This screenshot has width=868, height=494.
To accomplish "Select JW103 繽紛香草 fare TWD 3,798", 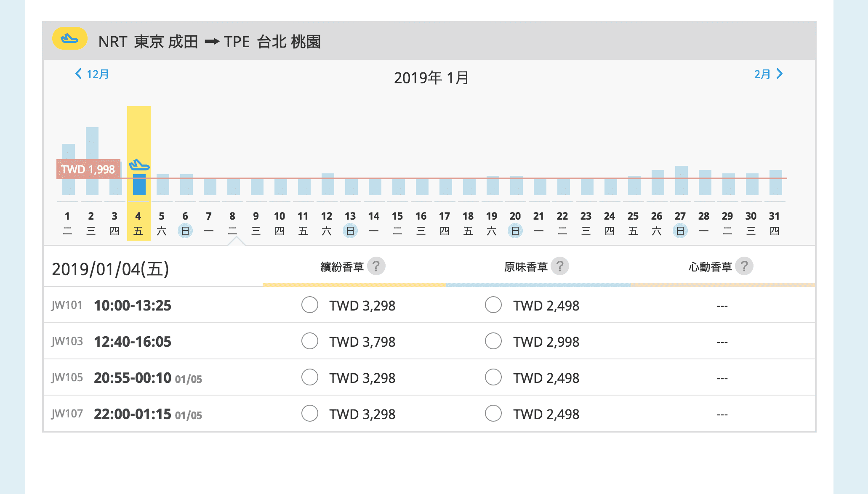I will tap(310, 341).
